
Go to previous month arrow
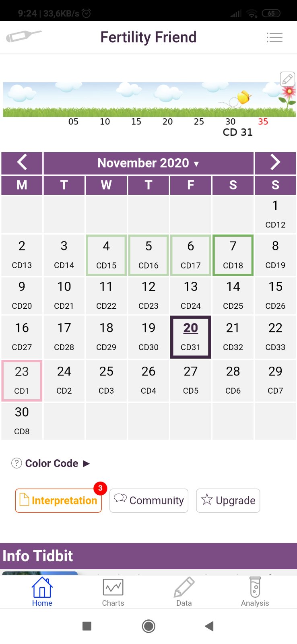click(x=22, y=163)
